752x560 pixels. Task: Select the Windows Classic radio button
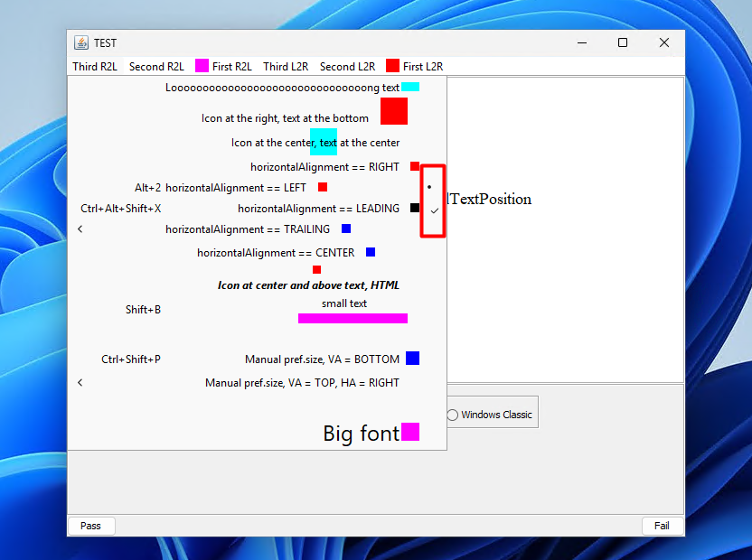(x=453, y=415)
